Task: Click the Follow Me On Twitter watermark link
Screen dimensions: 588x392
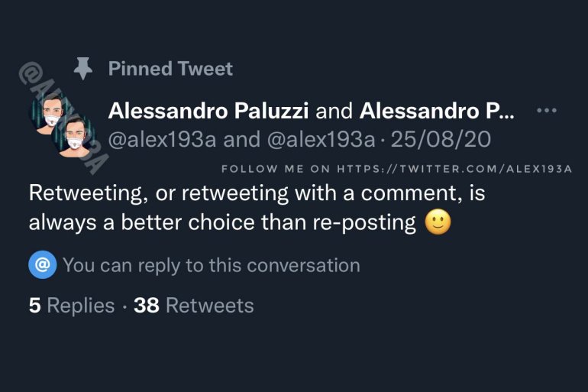Action: pyautogui.click(x=396, y=169)
